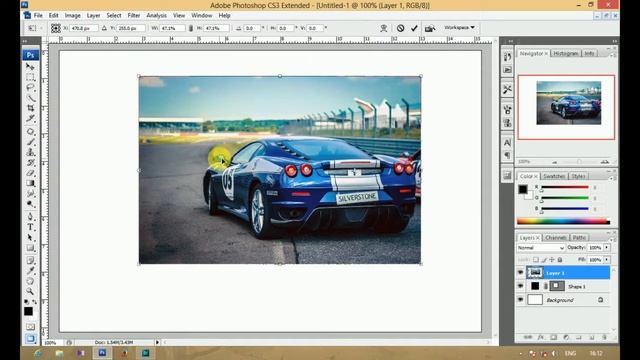640x360 pixels.
Task: Pick a color from the color ramp
Action: click(563, 222)
